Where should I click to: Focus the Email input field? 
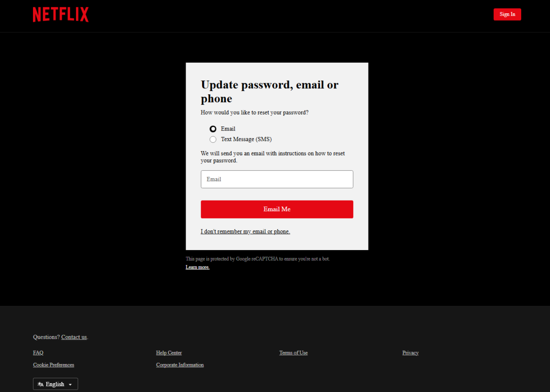(277, 180)
